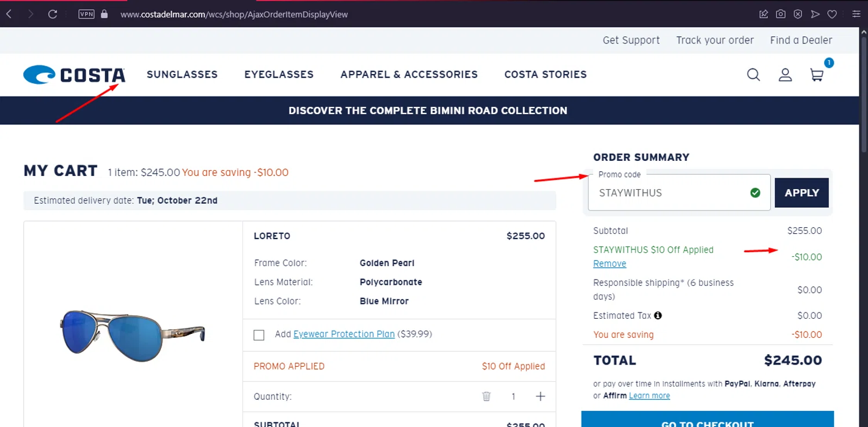Open browser Easy Setup sliders icon
868x427 pixels.
tap(856, 14)
